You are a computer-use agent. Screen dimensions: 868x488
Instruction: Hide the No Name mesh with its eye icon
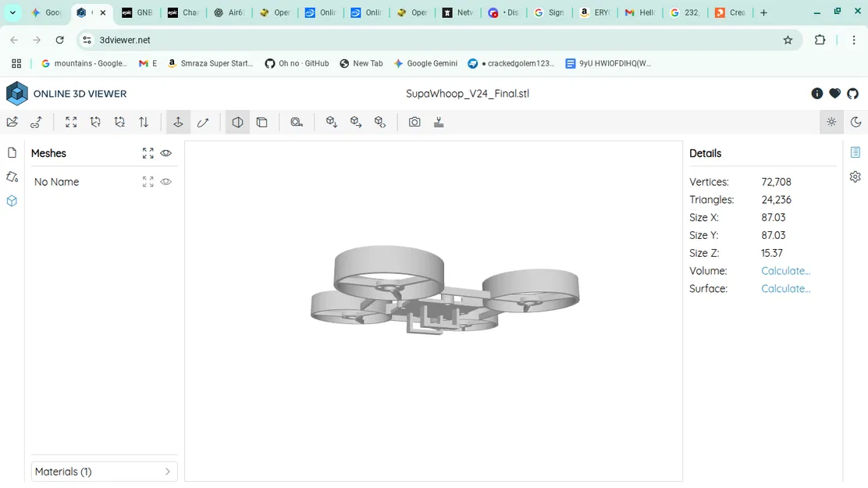click(x=165, y=181)
